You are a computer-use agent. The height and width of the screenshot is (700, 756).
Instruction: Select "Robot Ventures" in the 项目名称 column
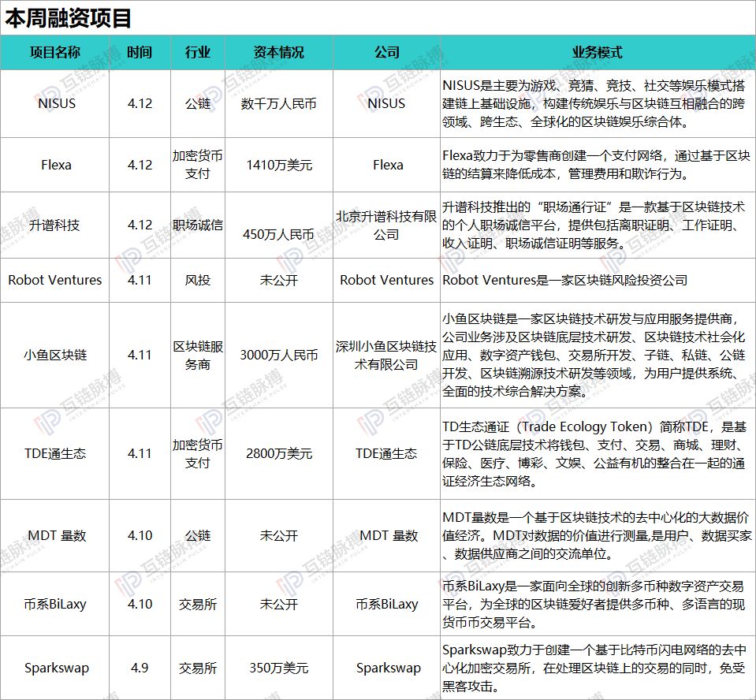[x=55, y=280]
